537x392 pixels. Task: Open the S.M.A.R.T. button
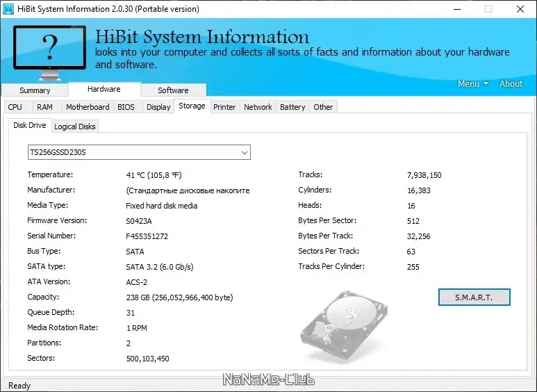tap(474, 297)
